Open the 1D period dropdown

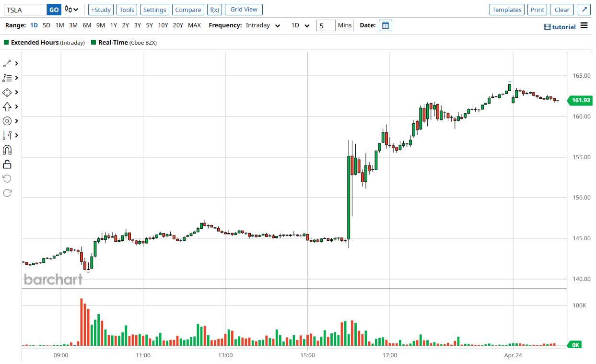tap(301, 25)
